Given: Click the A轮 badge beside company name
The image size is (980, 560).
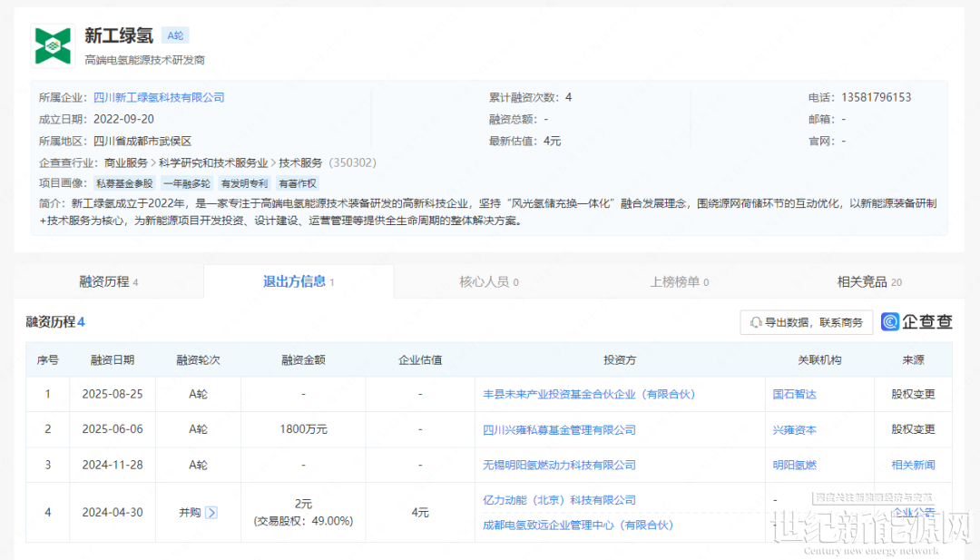Looking at the screenshot, I should tap(175, 35).
